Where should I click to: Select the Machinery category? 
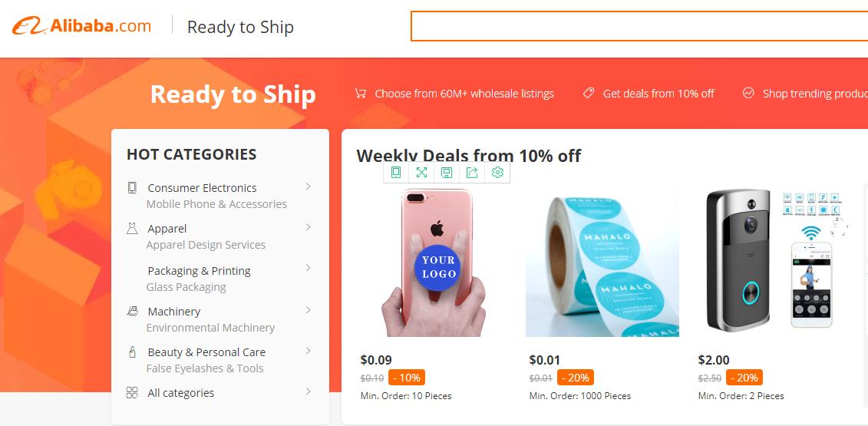coord(174,311)
